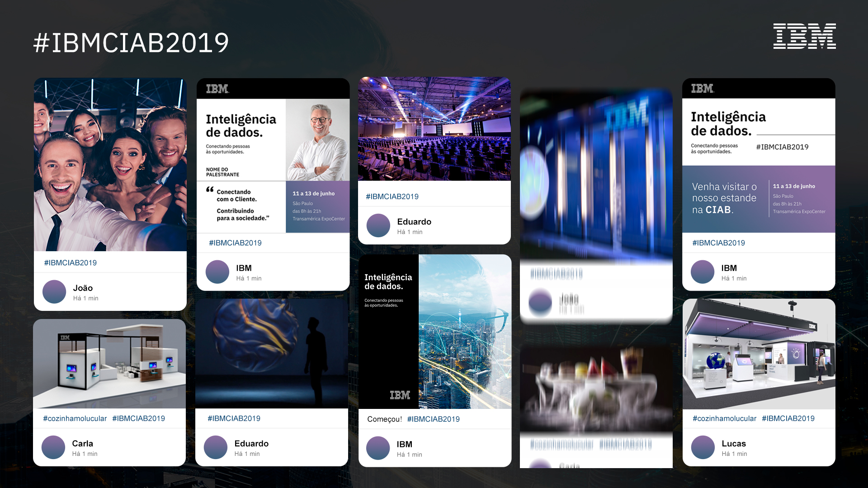This screenshot has height=488, width=868.
Task: Click Eduardo's avatar under the globe photo
Action: [216, 447]
